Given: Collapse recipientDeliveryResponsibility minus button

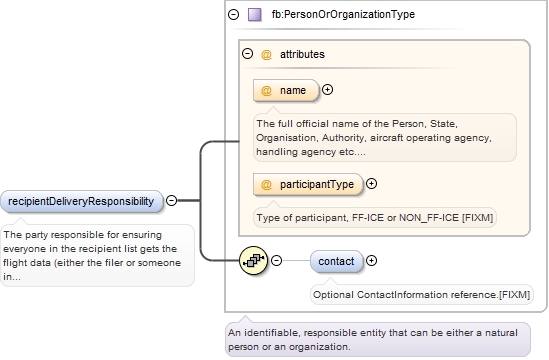Looking at the screenshot, I should click(x=172, y=201).
